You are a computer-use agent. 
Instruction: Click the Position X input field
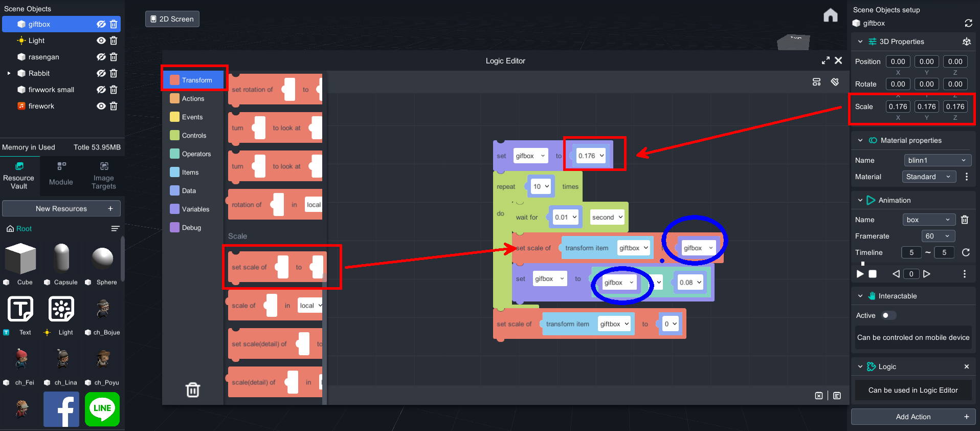pyautogui.click(x=898, y=61)
